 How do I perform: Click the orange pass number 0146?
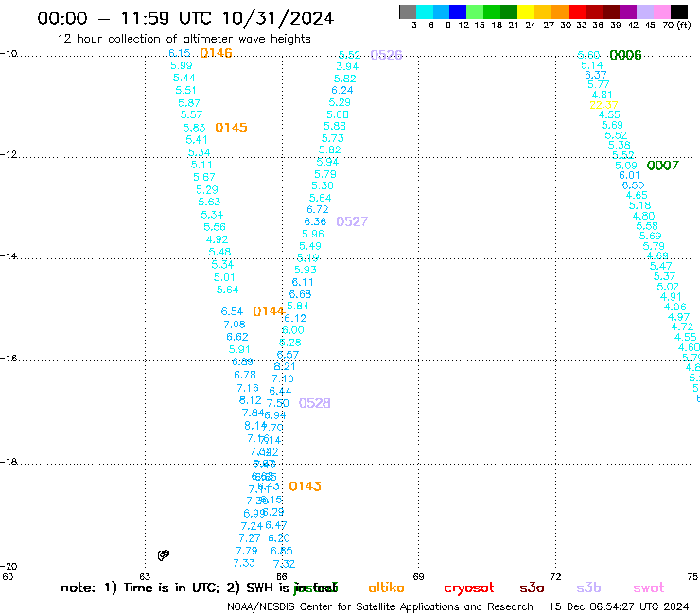pos(216,53)
